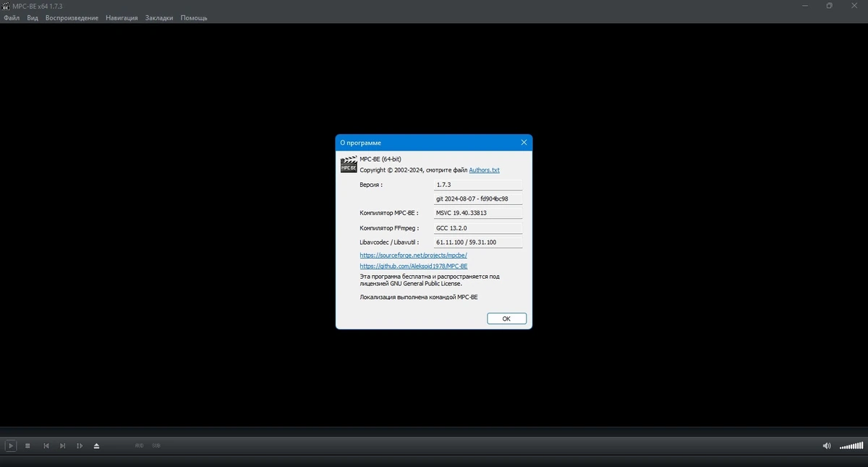Click the MPC-BE clapperboard logo in dialog

click(x=349, y=164)
